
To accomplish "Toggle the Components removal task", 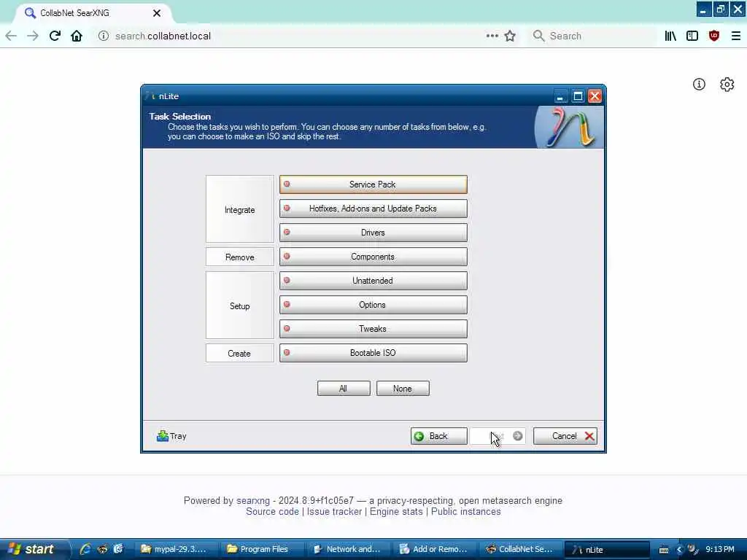I will click(373, 257).
